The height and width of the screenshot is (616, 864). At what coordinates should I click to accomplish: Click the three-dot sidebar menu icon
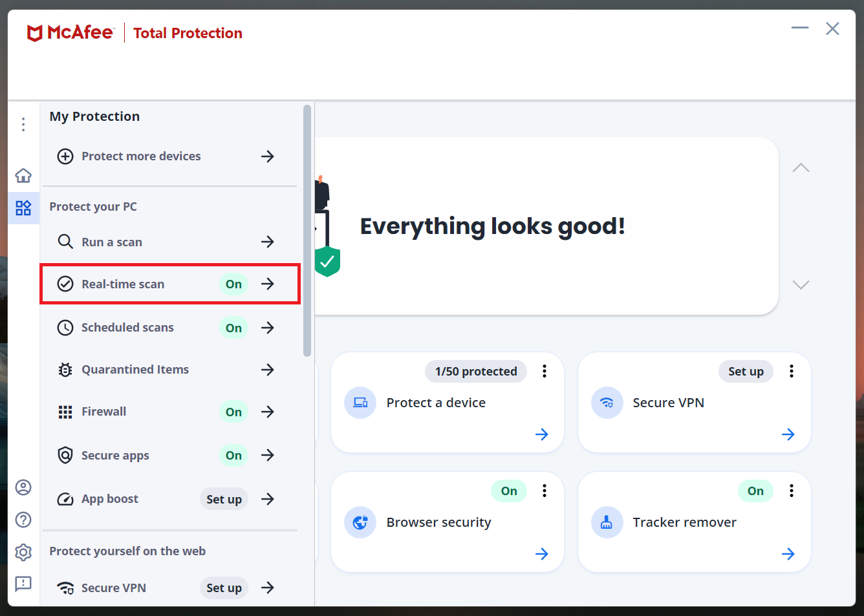[x=23, y=124]
